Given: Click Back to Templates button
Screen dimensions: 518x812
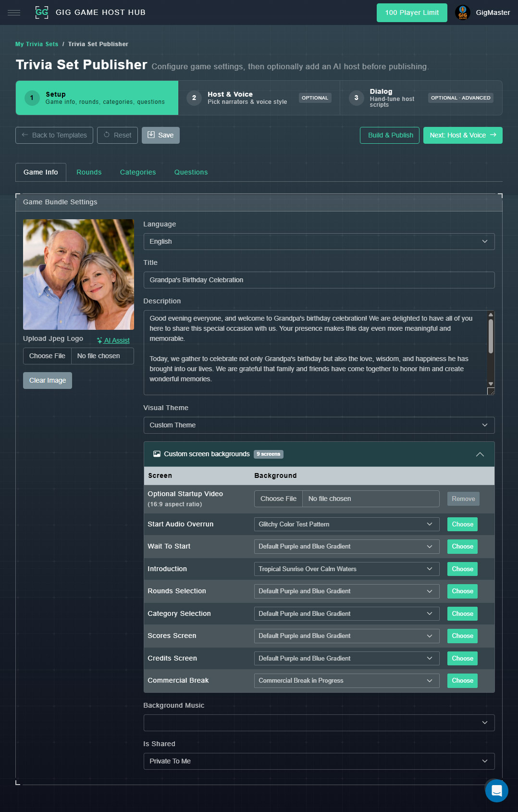Looking at the screenshot, I should (x=54, y=135).
